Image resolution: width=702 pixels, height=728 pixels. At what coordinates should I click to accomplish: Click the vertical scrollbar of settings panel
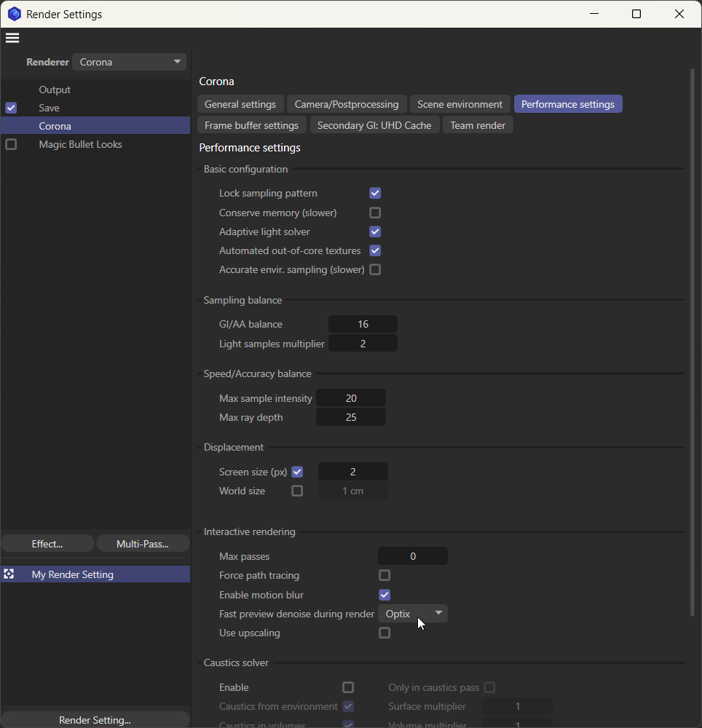tap(693, 343)
